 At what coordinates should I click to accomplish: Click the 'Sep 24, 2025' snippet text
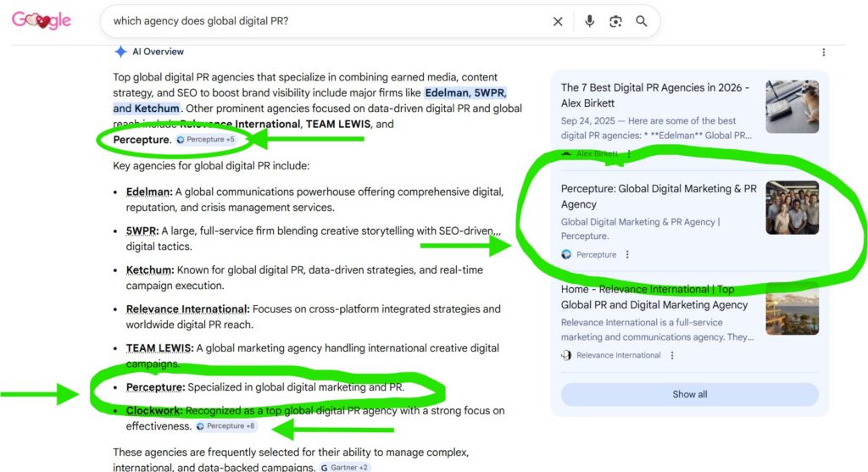tap(587, 120)
